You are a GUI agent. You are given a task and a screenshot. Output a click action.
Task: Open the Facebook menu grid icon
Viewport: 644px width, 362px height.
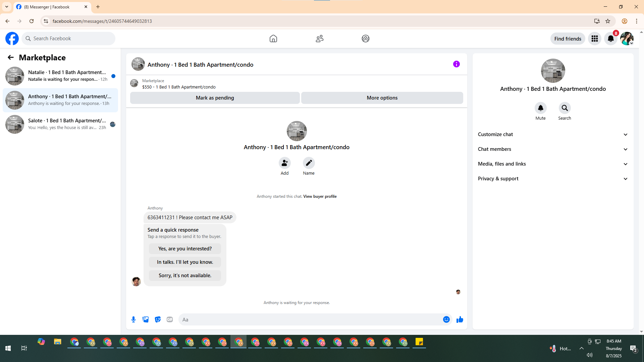(x=595, y=39)
